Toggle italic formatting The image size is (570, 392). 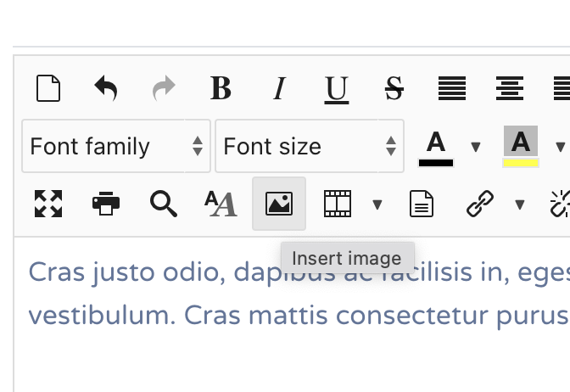(279, 88)
